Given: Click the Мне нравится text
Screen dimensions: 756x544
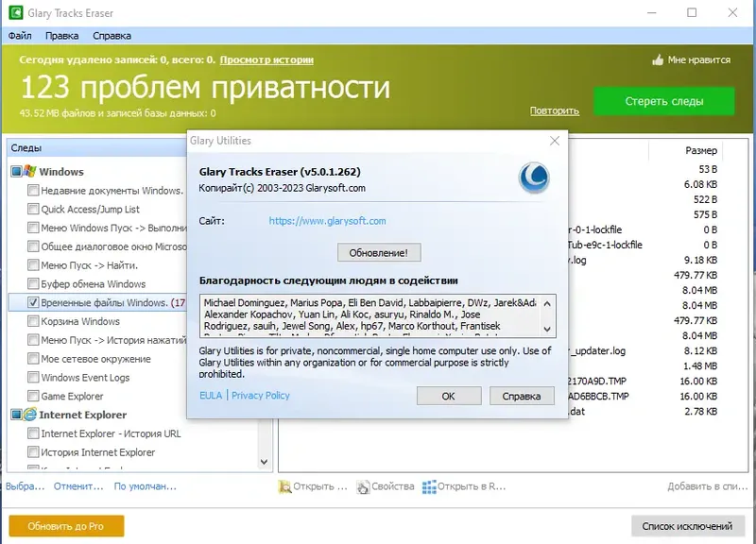Looking at the screenshot, I should click(x=699, y=59).
